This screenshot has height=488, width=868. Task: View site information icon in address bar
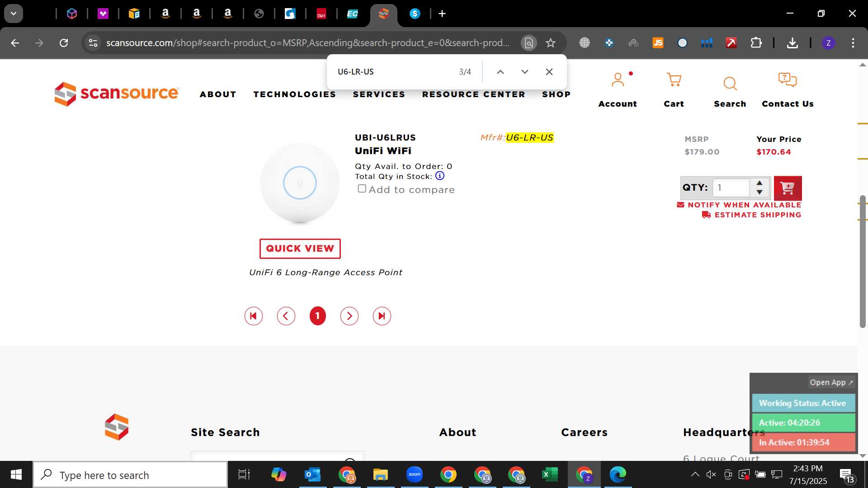[93, 43]
